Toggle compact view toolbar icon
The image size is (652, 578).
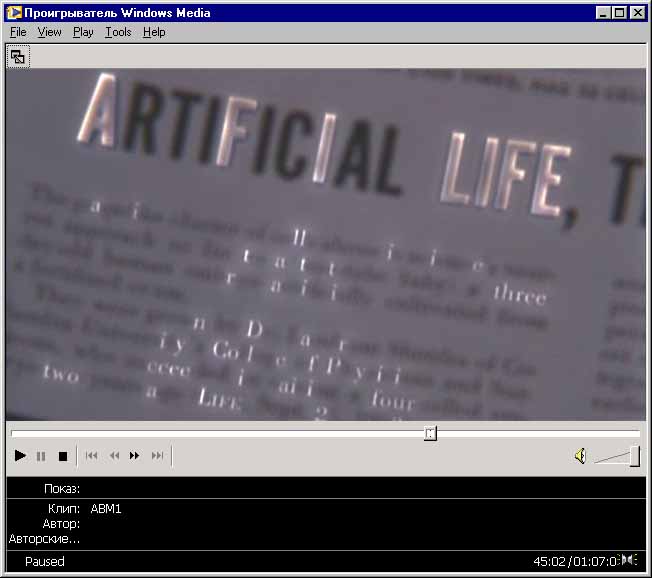pyautogui.click(x=18, y=57)
